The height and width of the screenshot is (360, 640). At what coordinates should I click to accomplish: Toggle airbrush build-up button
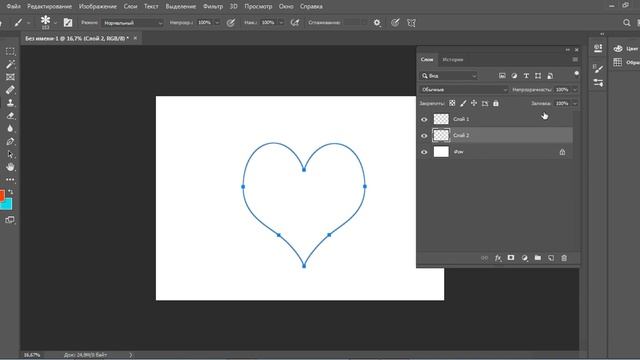295,23
